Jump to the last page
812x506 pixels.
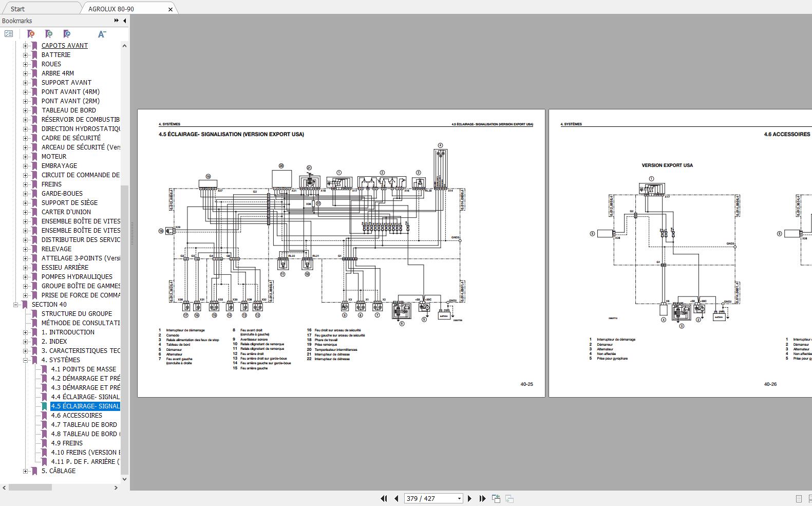coord(482,498)
